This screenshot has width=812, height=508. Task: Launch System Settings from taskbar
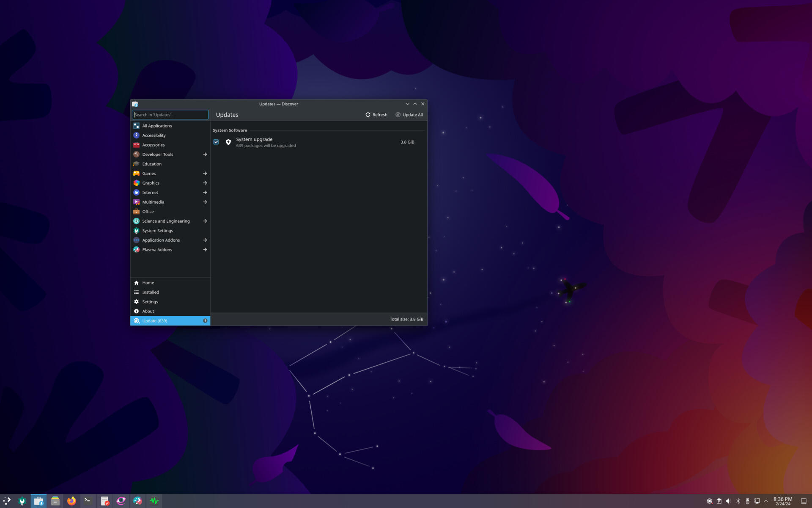[22, 501]
